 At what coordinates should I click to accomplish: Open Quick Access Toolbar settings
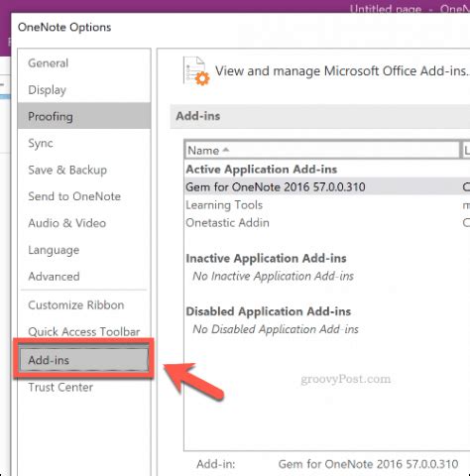click(84, 331)
